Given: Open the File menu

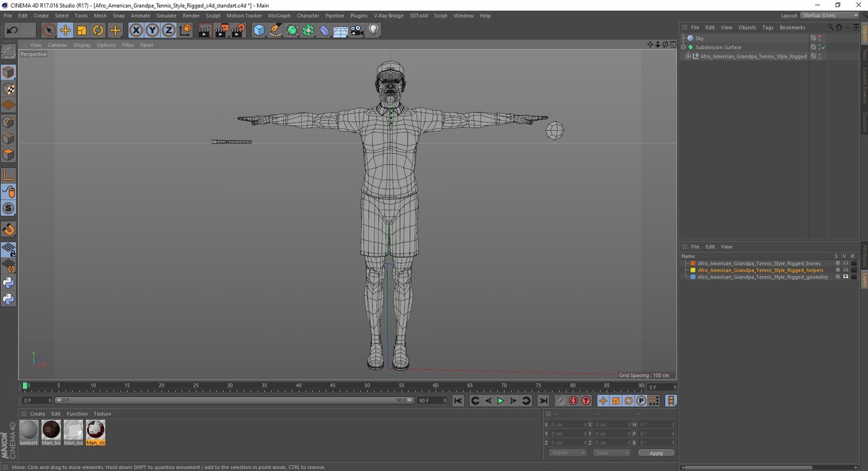Looking at the screenshot, I should (x=8, y=15).
